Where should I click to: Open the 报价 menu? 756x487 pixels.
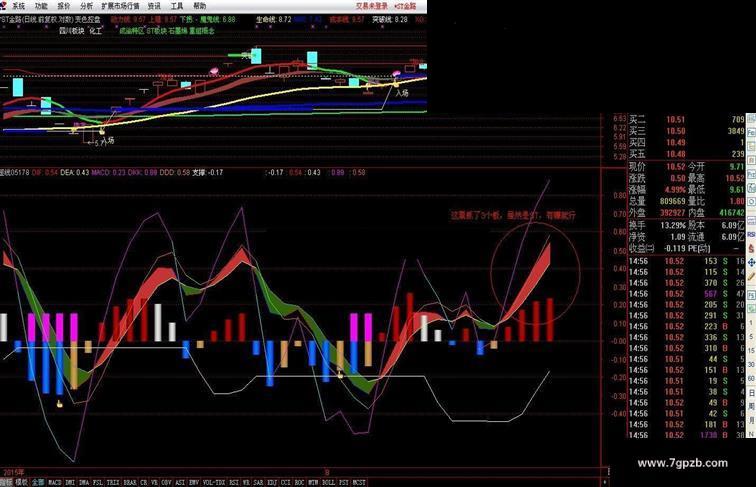click(x=64, y=6)
